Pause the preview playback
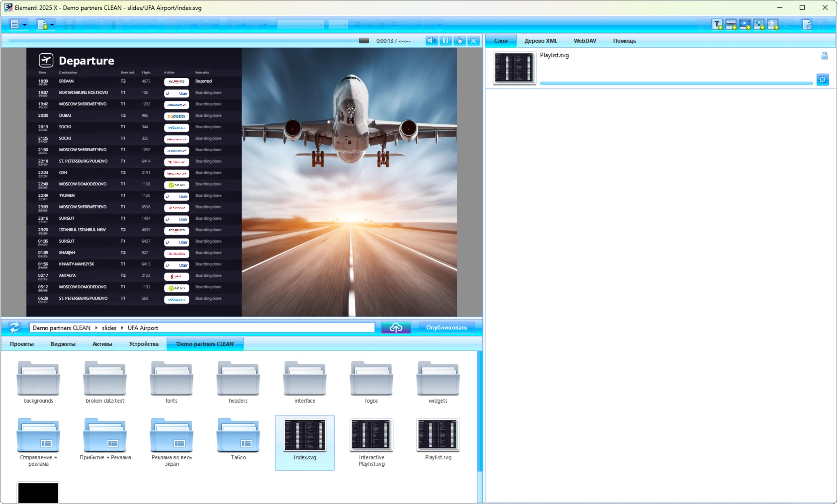Image resolution: width=837 pixels, height=504 pixels. coord(445,40)
